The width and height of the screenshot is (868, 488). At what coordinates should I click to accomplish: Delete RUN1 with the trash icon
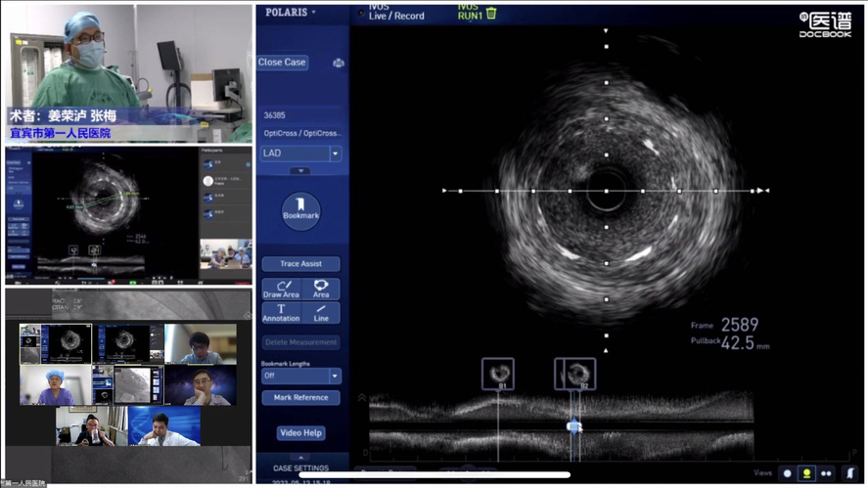491,13
